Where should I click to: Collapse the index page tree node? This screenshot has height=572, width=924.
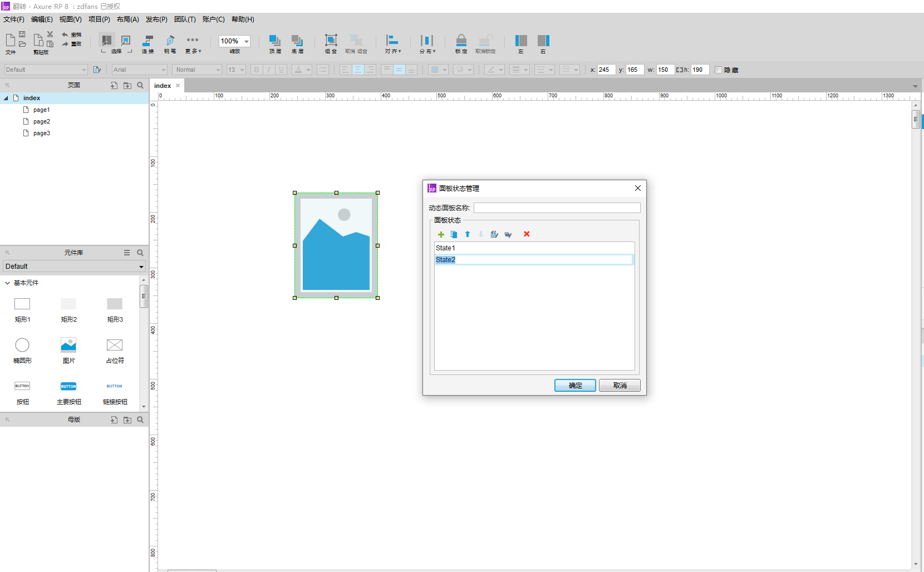(6, 98)
